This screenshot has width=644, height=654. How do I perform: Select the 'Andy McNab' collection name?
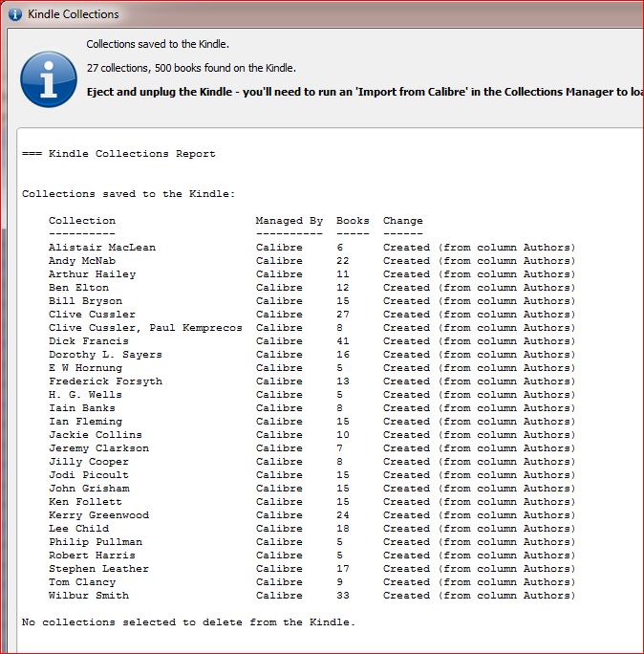coord(82,261)
